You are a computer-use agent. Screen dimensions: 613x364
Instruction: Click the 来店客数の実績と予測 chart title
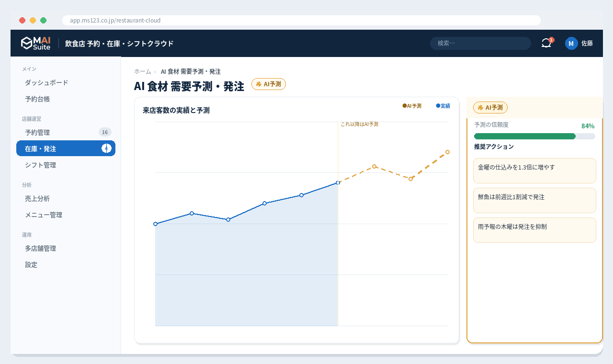coord(176,110)
